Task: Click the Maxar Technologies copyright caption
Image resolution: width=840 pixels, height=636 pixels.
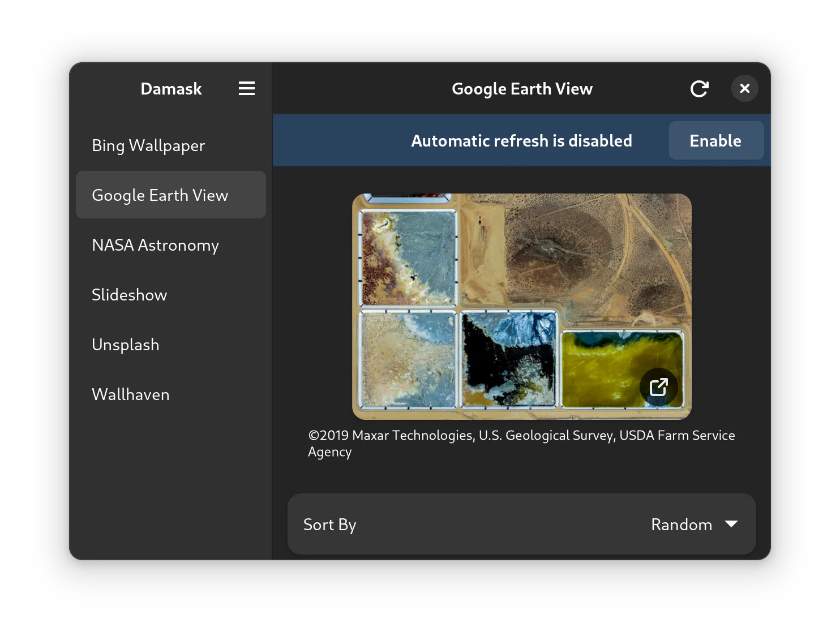Action: (x=521, y=443)
